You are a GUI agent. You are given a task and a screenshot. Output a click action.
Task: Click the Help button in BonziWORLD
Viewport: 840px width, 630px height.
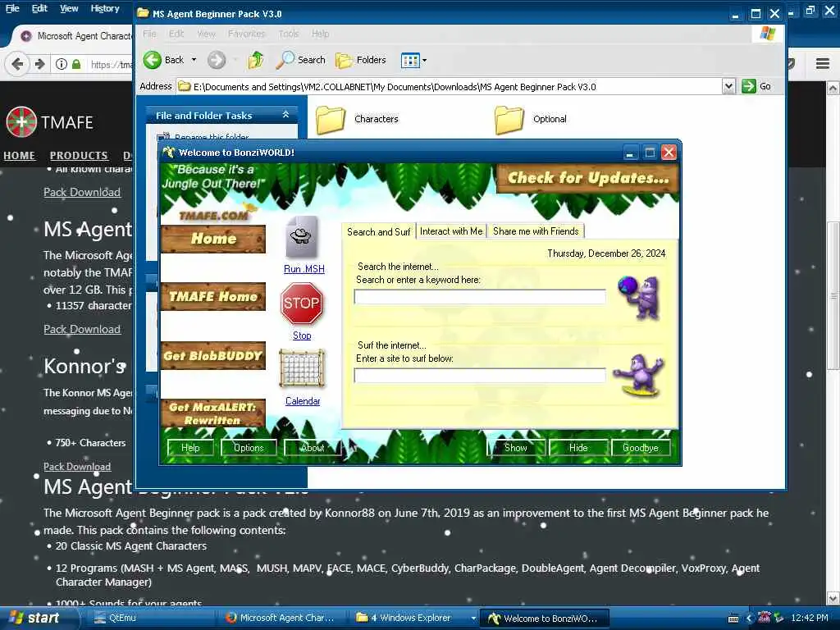tap(190, 447)
